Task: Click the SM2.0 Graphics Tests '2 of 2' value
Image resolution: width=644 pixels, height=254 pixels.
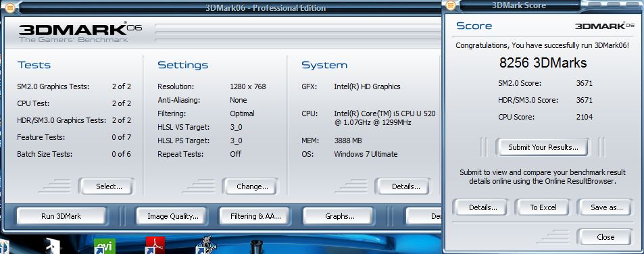Action: 122,86
